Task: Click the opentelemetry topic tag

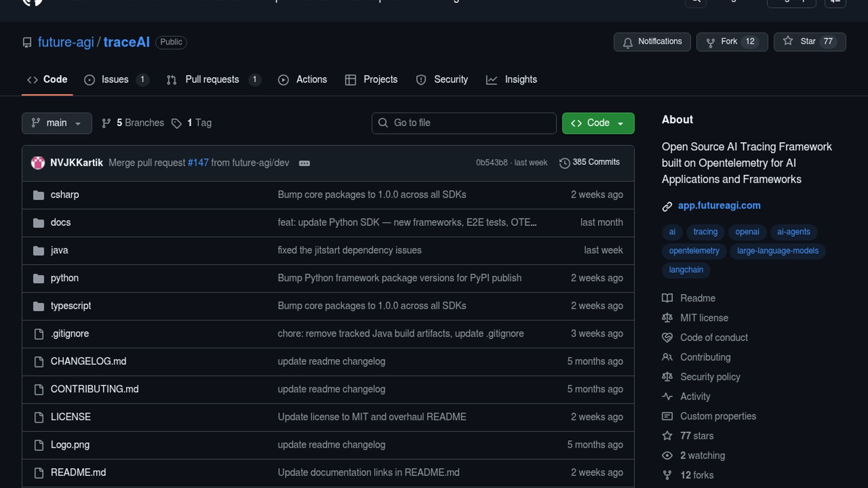Action: click(x=694, y=251)
